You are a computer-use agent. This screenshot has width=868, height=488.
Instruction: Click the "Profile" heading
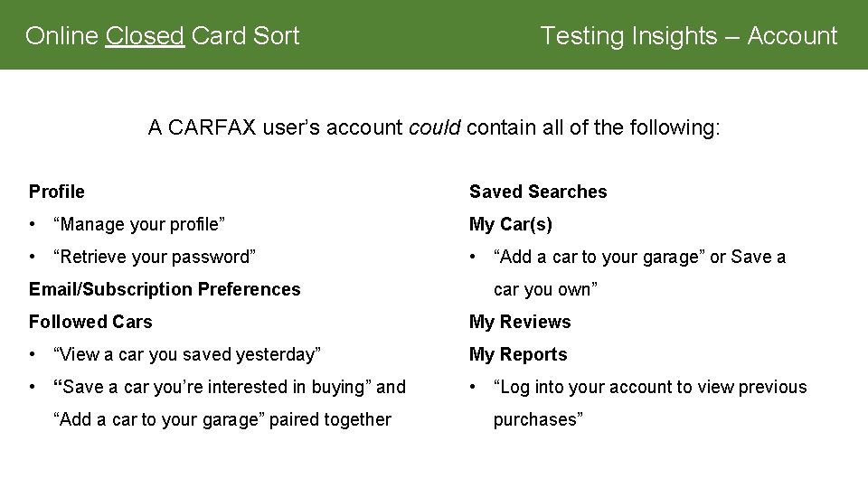(57, 192)
